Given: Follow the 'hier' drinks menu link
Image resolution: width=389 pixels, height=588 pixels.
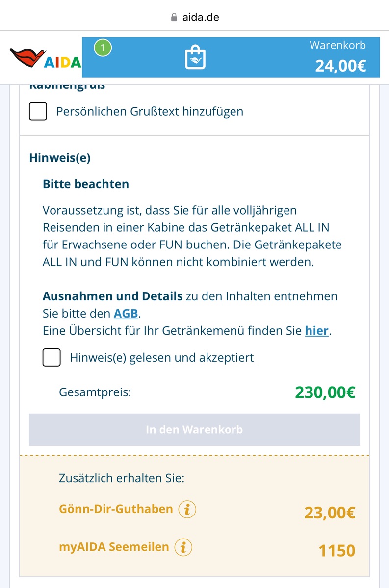Looking at the screenshot, I should tap(316, 331).
